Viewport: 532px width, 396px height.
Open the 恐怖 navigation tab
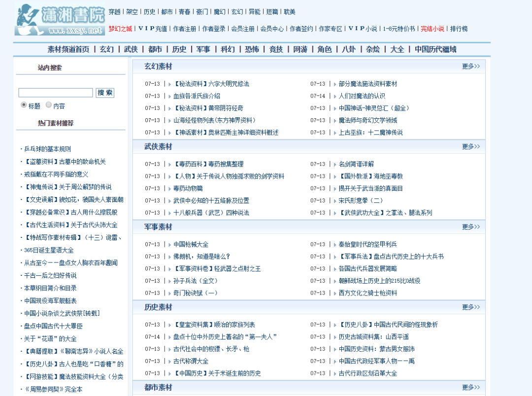click(x=252, y=50)
